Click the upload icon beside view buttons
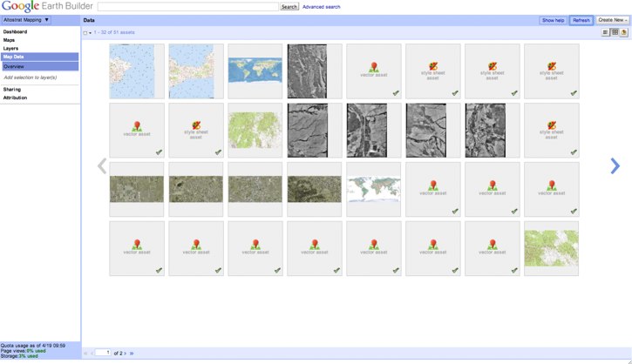 coord(624,32)
